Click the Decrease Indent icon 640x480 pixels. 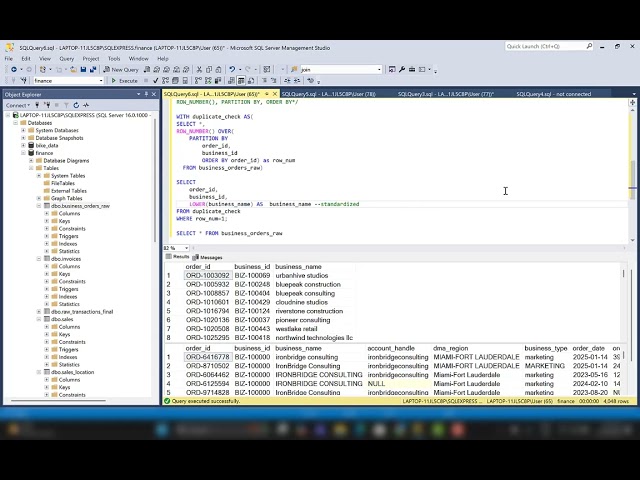point(287,81)
